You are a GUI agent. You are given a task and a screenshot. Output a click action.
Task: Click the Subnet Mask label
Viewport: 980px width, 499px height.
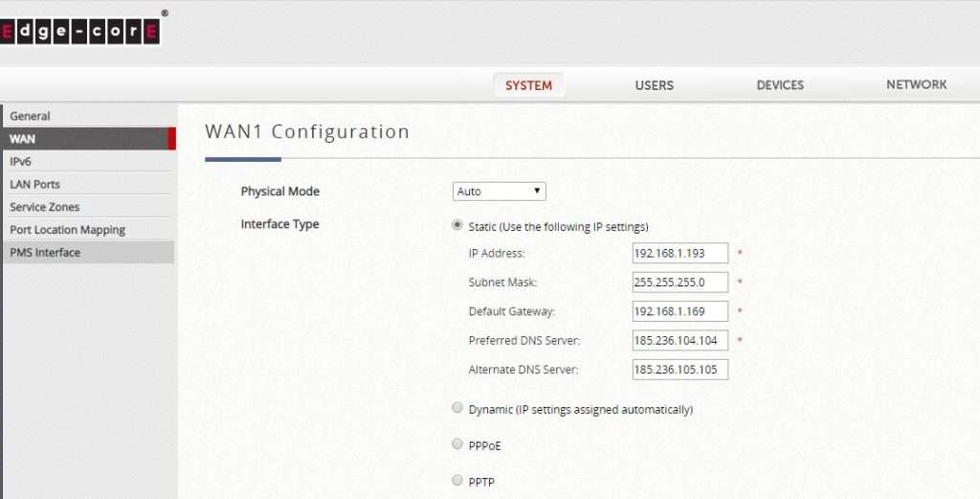click(x=502, y=282)
